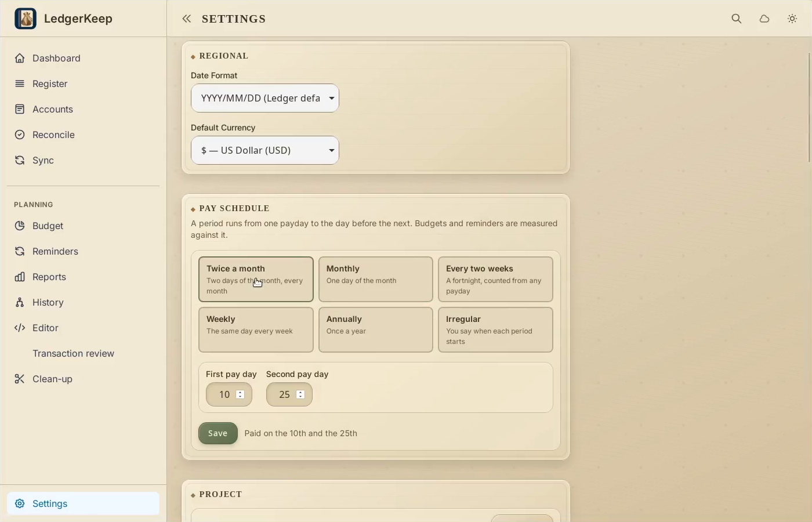Screen dimensions: 812x522
Task: Open the Budget planning page label
Action: tap(48, 226)
